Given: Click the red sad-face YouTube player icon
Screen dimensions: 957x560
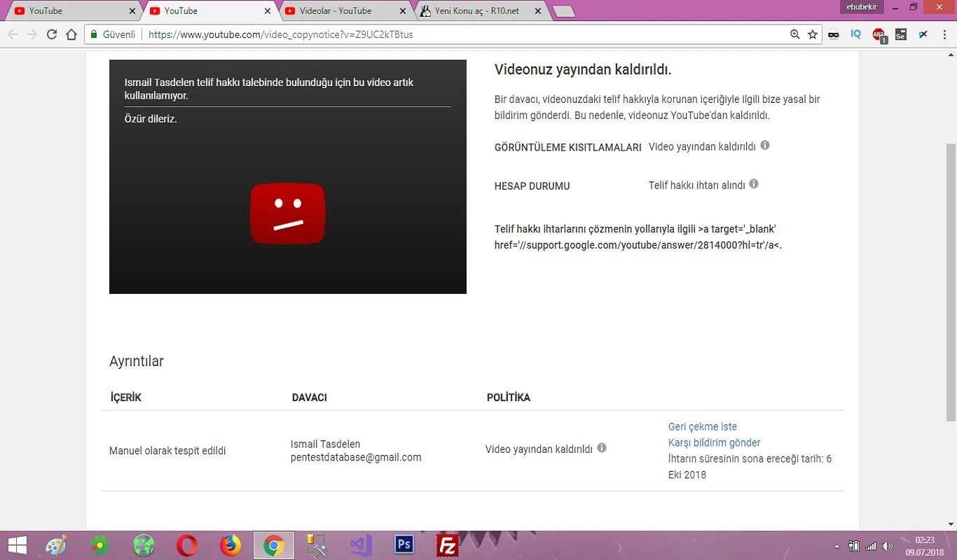Looking at the screenshot, I should tap(288, 213).
